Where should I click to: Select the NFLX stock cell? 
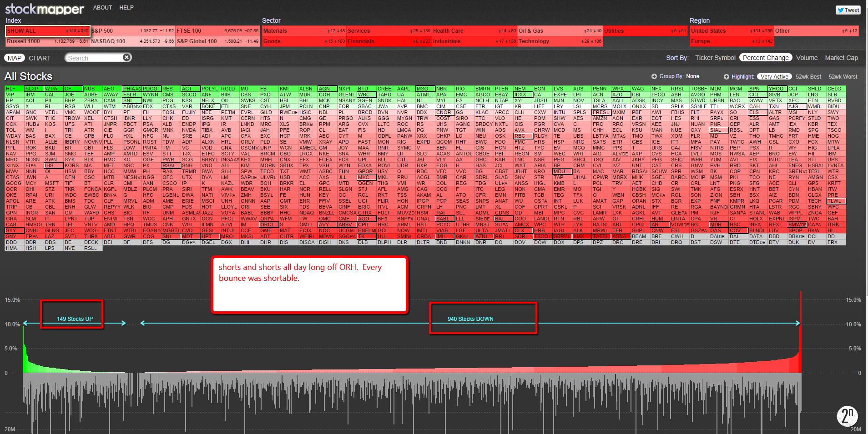click(x=210, y=101)
